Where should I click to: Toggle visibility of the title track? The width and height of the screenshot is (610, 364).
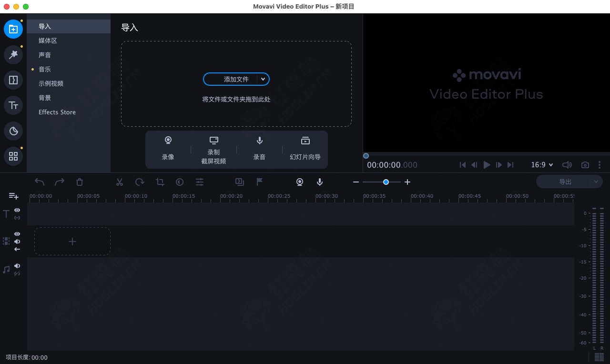(17, 210)
